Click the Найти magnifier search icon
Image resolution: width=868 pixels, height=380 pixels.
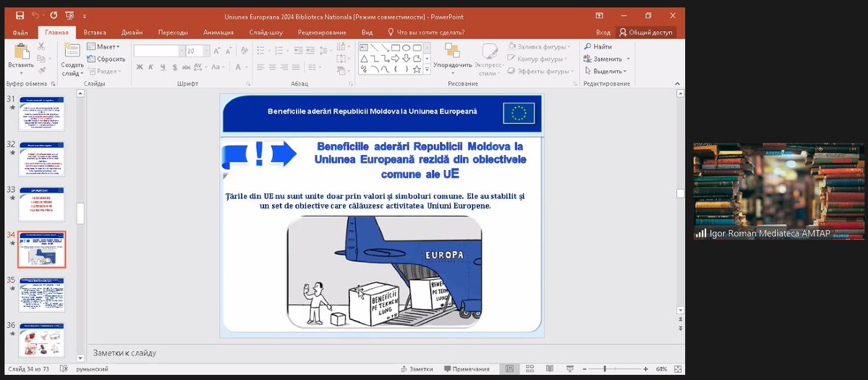tap(588, 46)
